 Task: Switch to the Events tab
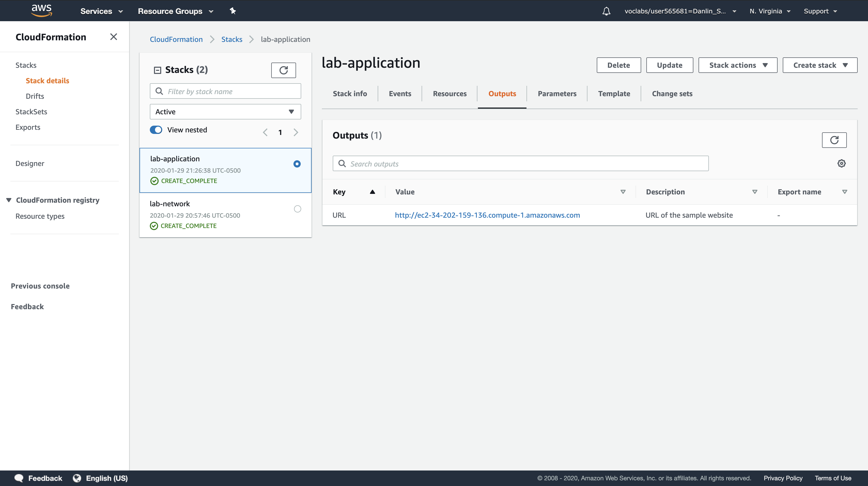click(400, 94)
